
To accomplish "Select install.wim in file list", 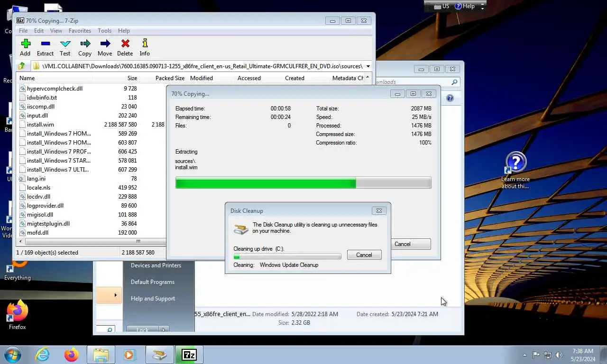I will tap(40, 125).
